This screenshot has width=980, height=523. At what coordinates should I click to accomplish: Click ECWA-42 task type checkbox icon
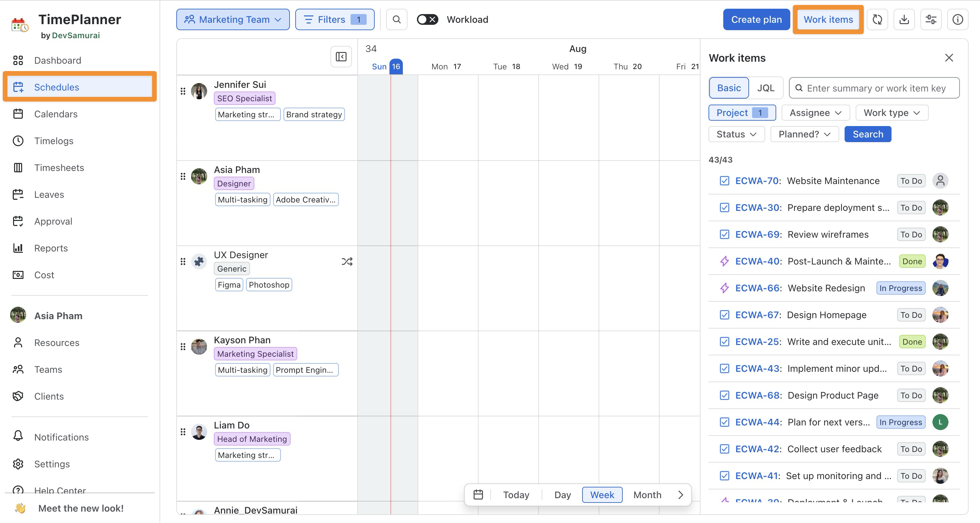[x=724, y=449]
